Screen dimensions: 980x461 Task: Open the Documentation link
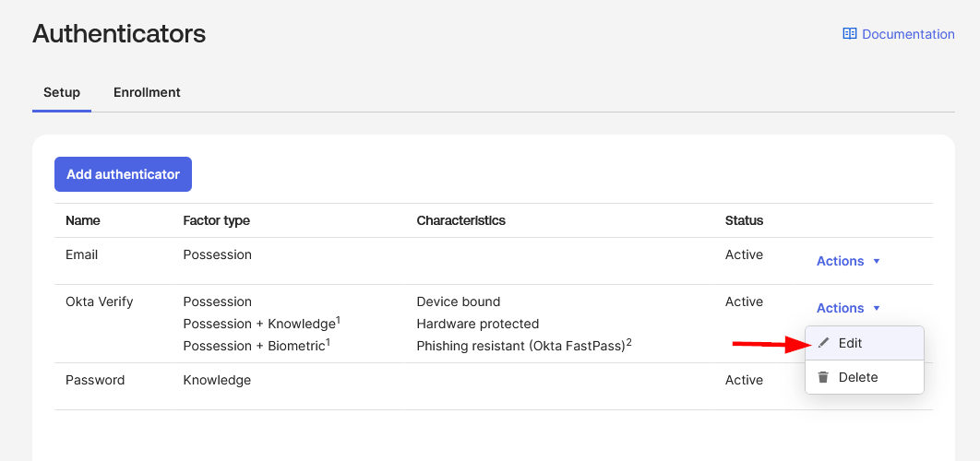coord(908,34)
